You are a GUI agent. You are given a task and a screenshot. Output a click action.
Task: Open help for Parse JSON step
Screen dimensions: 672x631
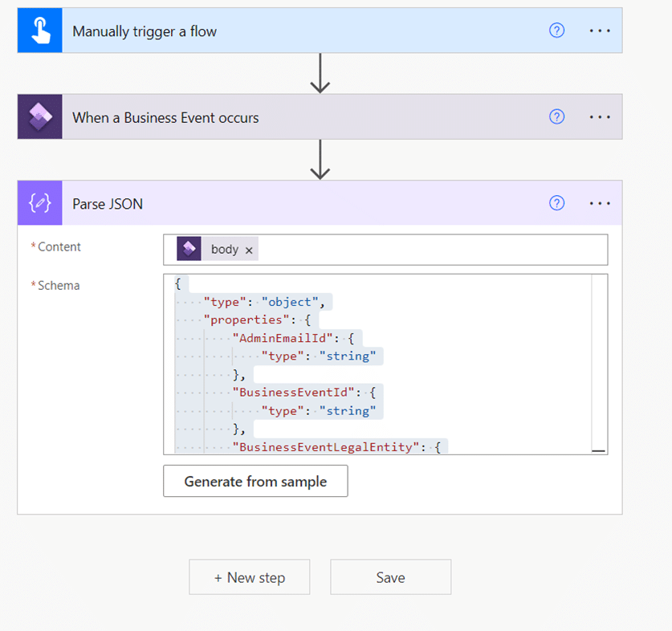(556, 203)
